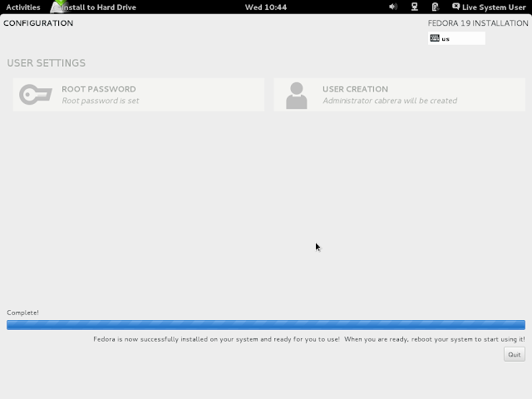Click the us keyboard layout indicator
This screenshot has width=532, height=399.
(456, 38)
